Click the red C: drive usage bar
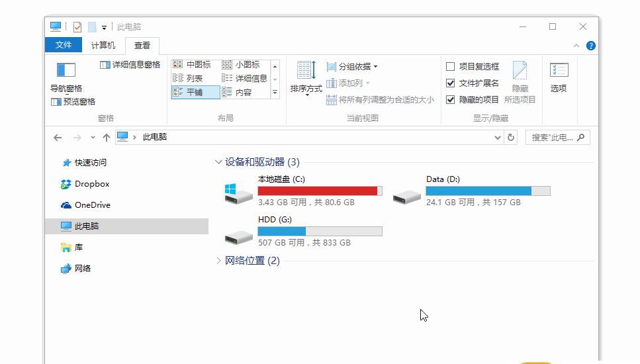Viewport: 640px width, 364px height. click(x=320, y=191)
